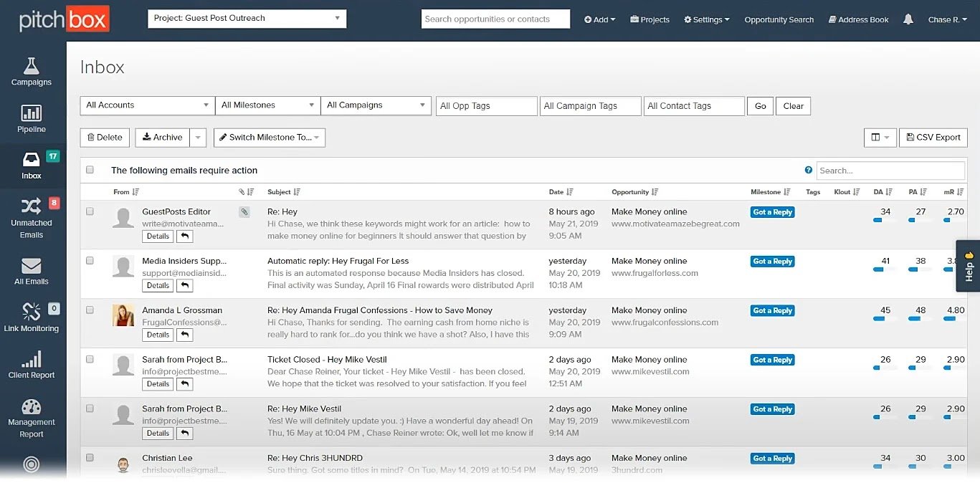Open the Campaigns section in the sidebar
This screenshot has height=483, width=980.
[31, 71]
